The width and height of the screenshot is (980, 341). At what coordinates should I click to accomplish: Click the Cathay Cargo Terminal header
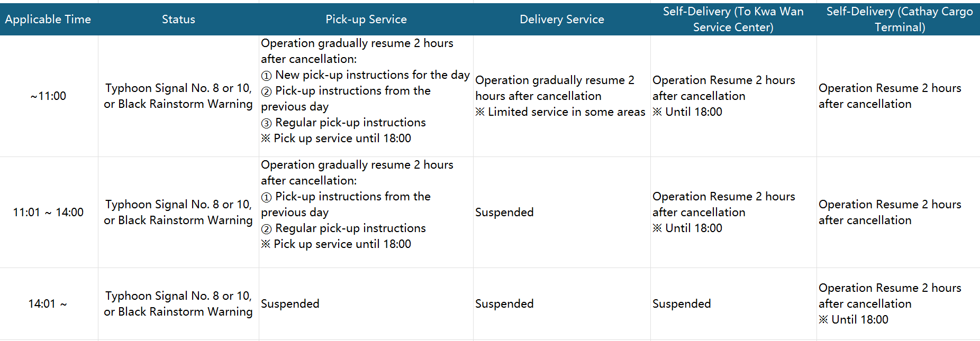pos(900,20)
